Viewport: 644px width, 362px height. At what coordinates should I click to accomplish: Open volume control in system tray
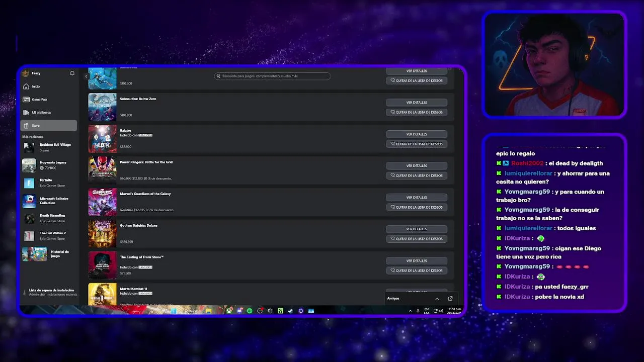[441, 311]
